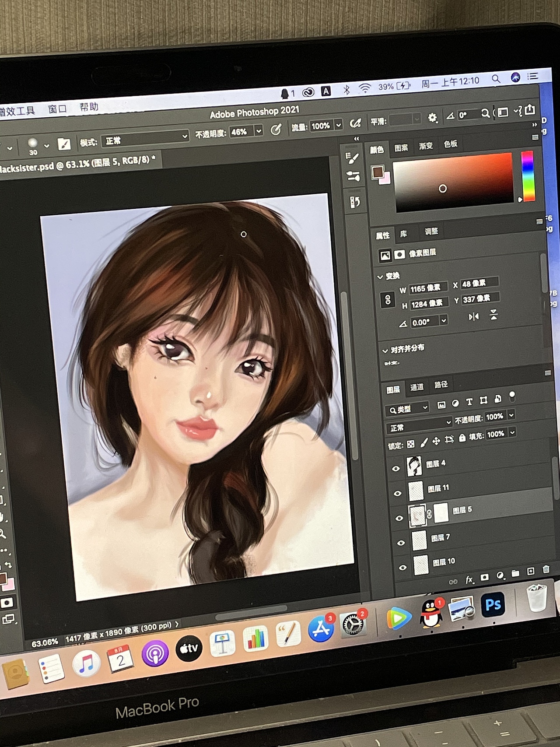
Task: Open the brushes panel icon in dock
Action: coord(353,176)
